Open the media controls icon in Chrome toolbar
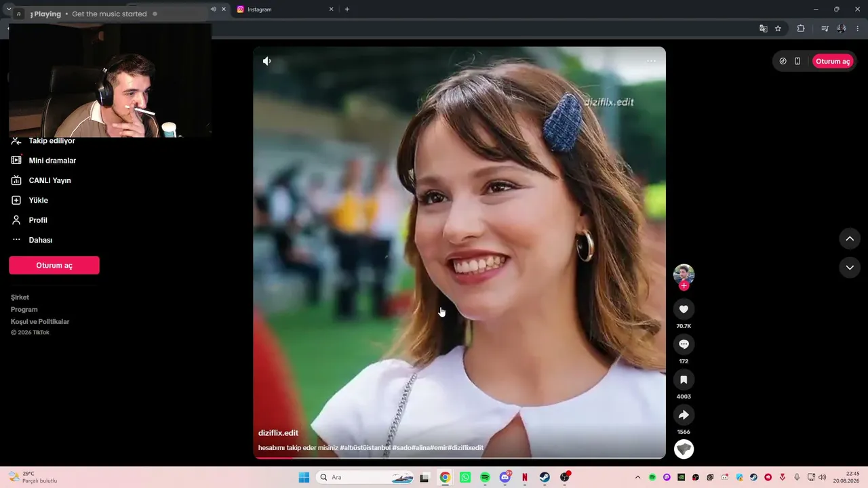The width and height of the screenshot is (868, 488). [x=825, y=28]
